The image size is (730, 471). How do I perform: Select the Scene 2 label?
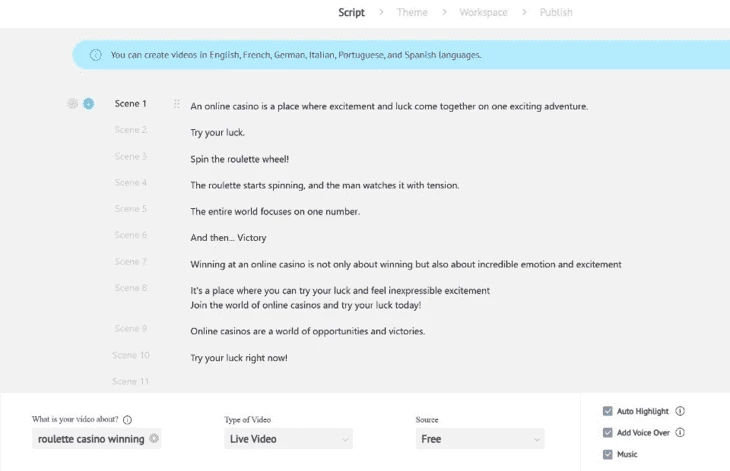(130, 130)
